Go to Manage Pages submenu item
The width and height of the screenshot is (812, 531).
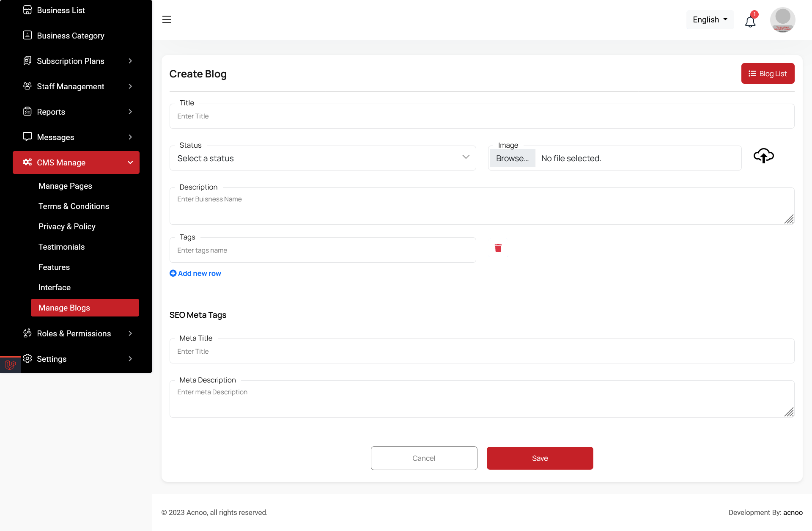click(65, 186)
